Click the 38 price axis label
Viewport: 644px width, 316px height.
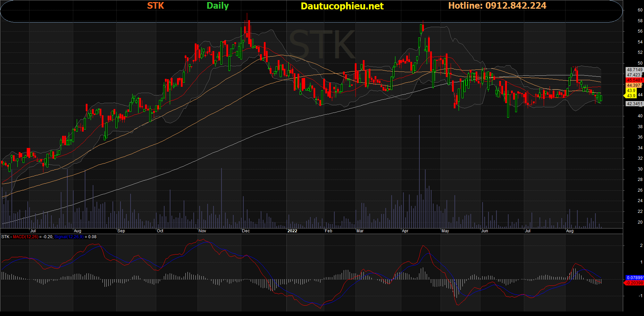point(640,127)
